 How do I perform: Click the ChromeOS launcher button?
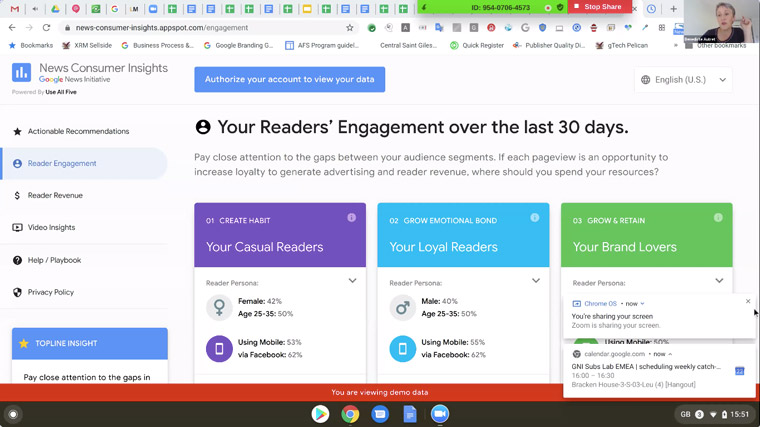[x=14, y=414]
